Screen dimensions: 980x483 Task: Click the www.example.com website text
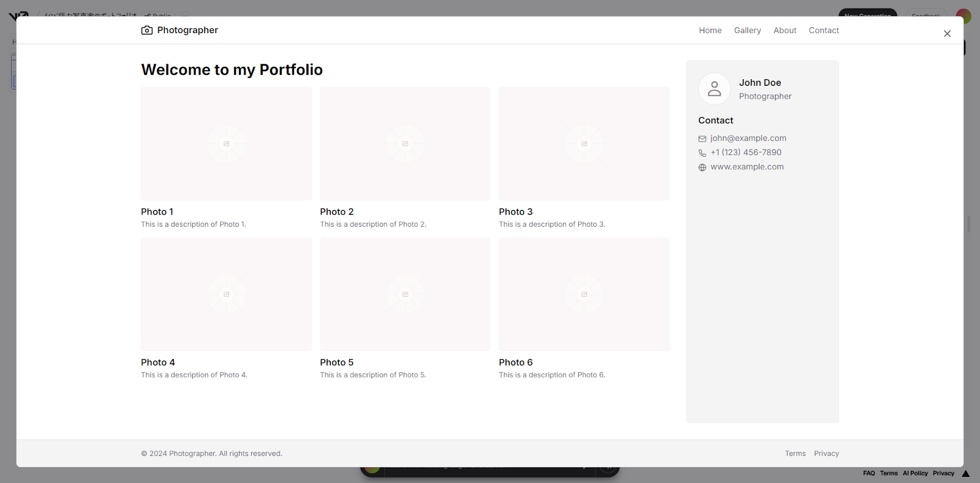[747, 167]
